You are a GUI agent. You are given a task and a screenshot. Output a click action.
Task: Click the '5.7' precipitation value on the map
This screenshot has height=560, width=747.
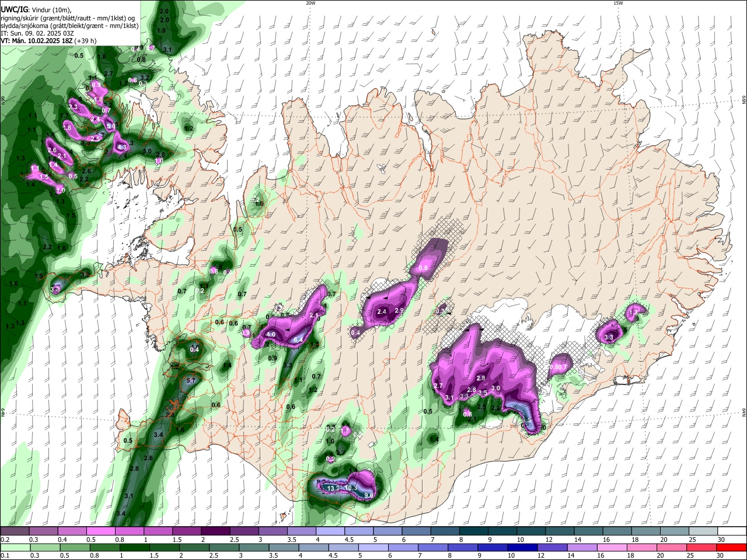tap(190, 380)
